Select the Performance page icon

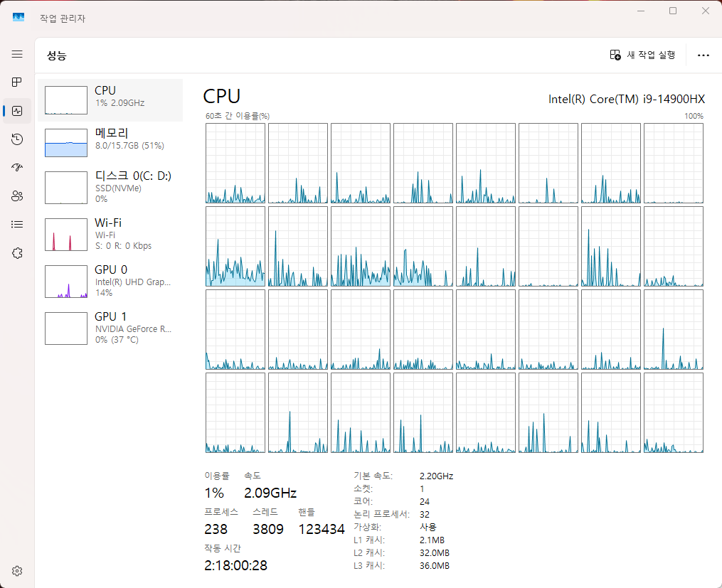tap(17, 111)
